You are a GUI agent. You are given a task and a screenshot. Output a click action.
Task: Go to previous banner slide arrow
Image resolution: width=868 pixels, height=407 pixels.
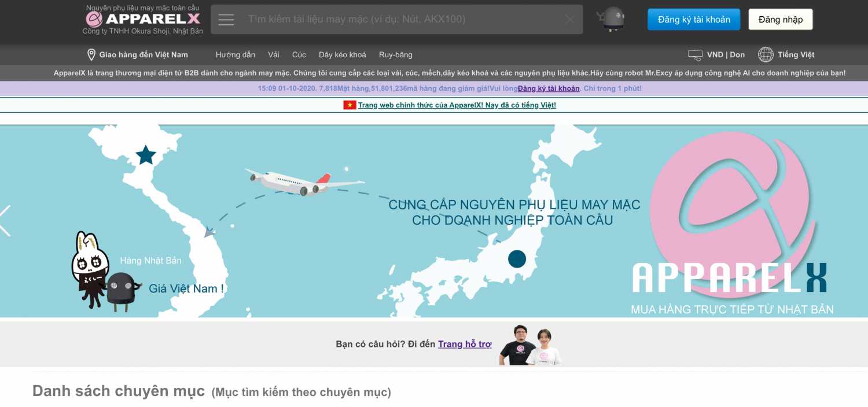point(5,221)
